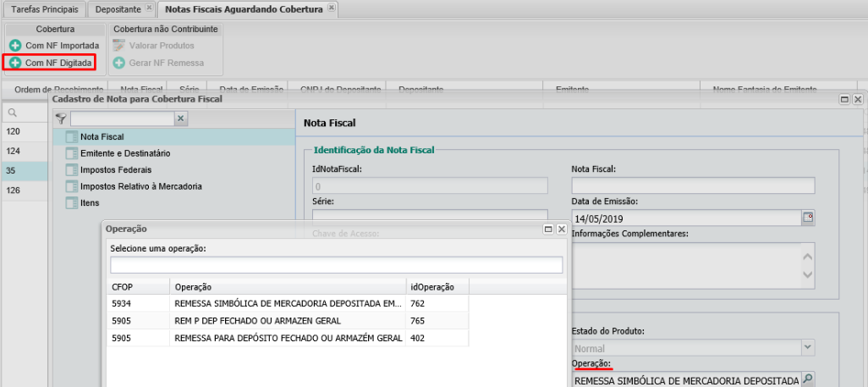Click the tree filter funnel icon
The image size is (868, 387).
point(61,118)
